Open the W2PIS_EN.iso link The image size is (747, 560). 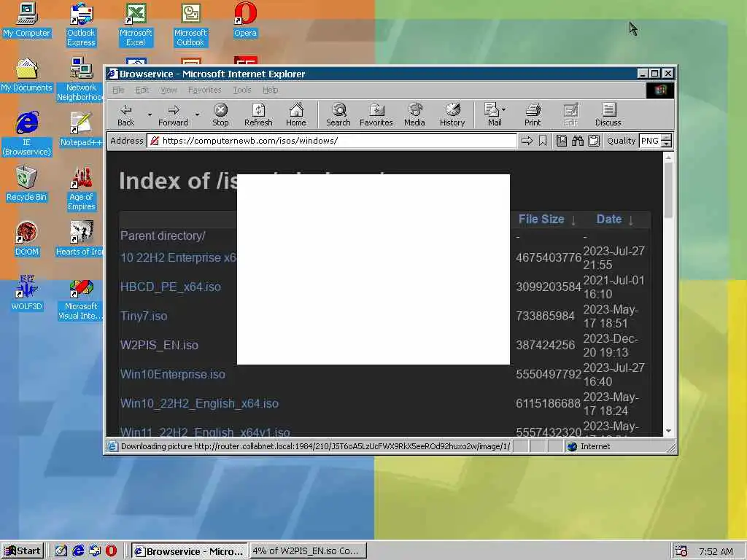point(159,345)
